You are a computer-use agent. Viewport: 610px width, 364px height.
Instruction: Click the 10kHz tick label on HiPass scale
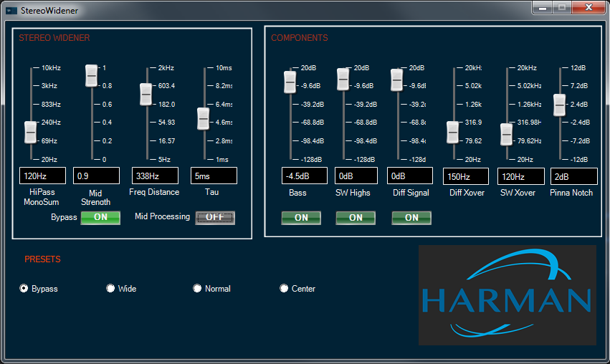pos(52,67)
